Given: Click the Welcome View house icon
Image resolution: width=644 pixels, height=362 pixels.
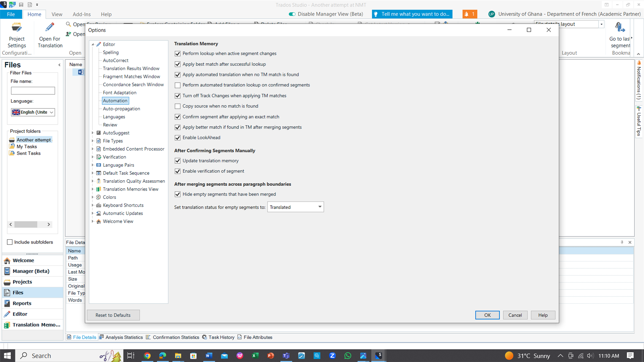Looking at the screenshot, I should coord(99,221).
